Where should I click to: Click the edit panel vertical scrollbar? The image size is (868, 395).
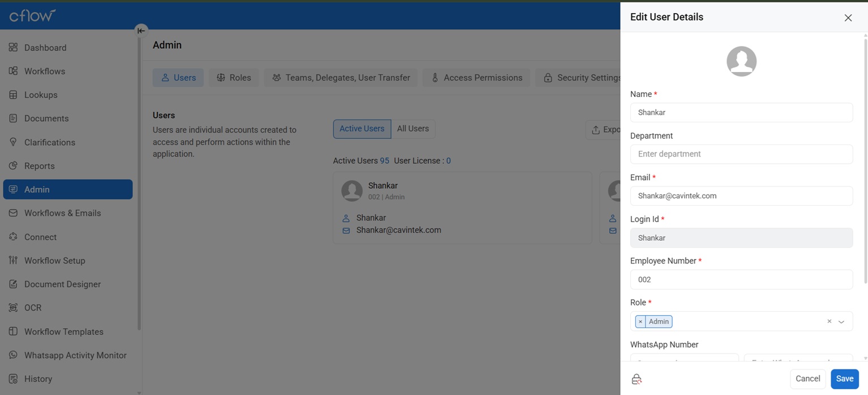[x=865, y=159]
